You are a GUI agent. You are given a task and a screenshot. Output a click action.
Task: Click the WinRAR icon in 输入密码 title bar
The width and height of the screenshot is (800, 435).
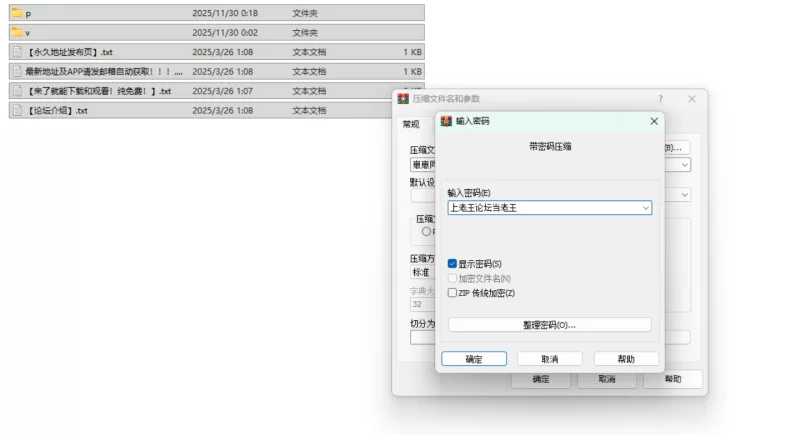(x=446, y=121)
